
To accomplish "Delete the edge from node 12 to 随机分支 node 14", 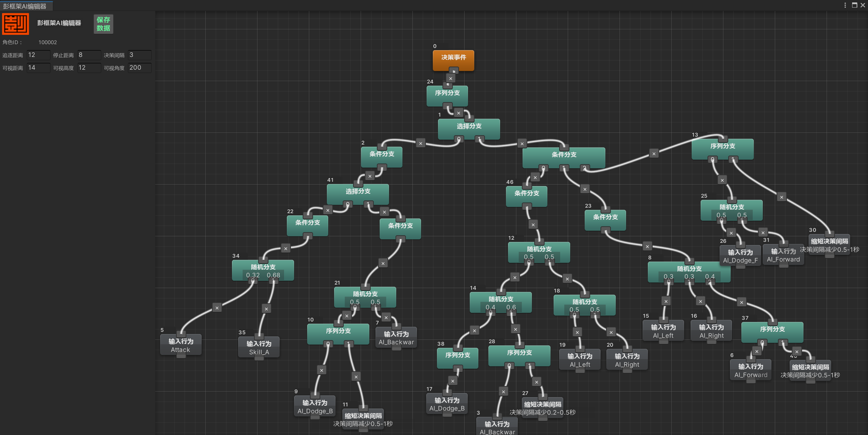I will click(x=515, y=278).
